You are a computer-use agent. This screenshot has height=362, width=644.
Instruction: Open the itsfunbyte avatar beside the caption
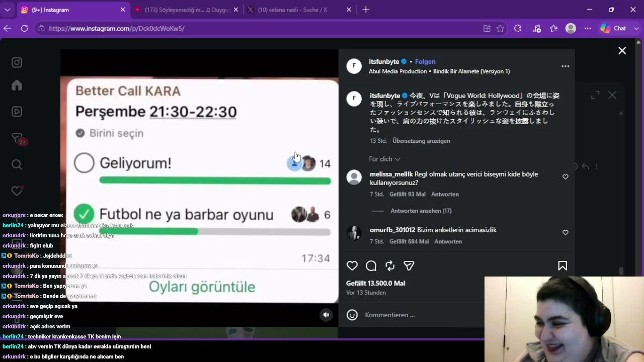(354, 99)
